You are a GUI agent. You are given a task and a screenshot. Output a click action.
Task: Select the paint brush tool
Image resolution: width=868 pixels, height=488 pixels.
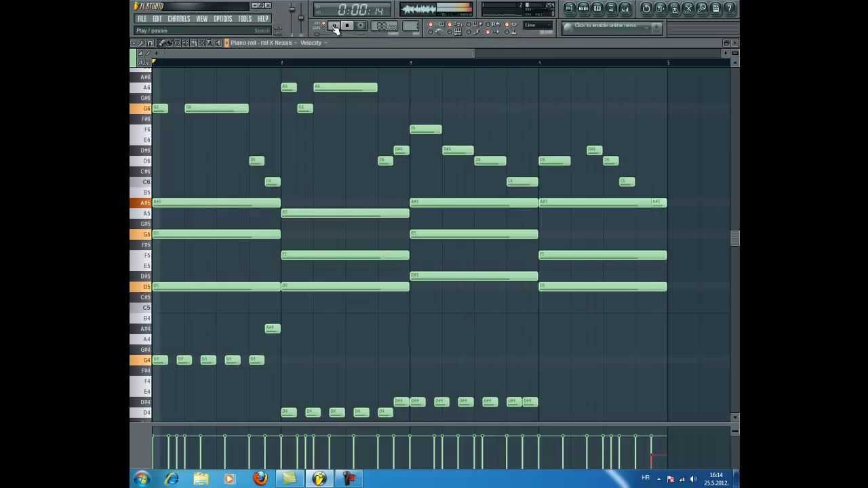(170, 43)
